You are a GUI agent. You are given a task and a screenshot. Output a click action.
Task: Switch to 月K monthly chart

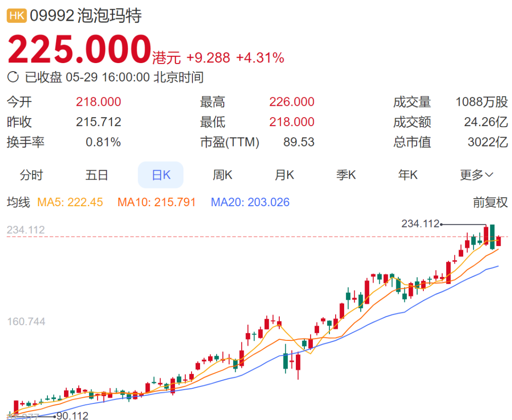(x=284, y=175)
